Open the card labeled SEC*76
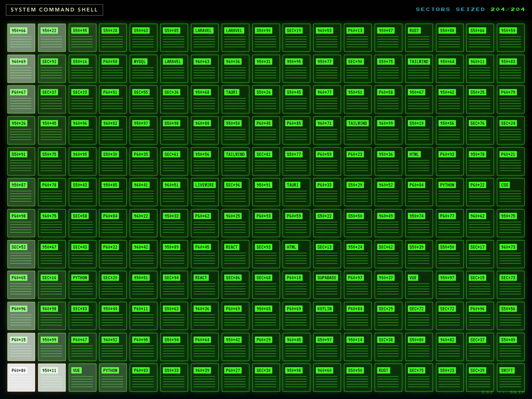The height and width of the screenshot is (399, 532). click(x=480, y=130)
